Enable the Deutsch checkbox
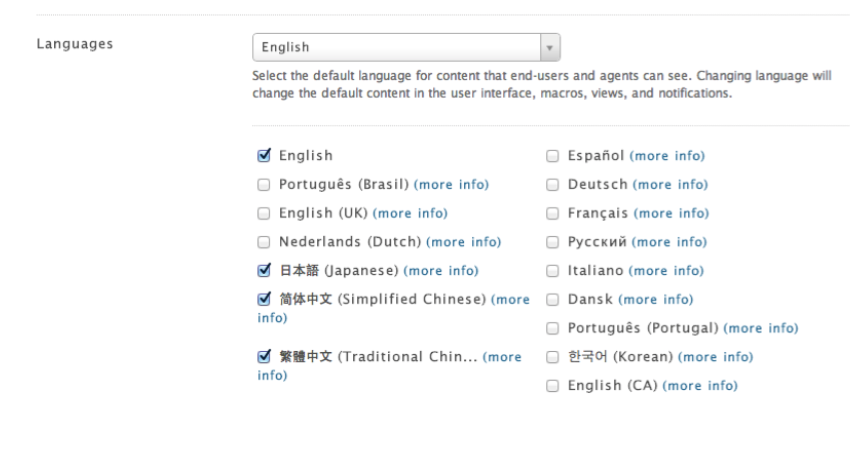The image size is (859, 452). point(552,185)
